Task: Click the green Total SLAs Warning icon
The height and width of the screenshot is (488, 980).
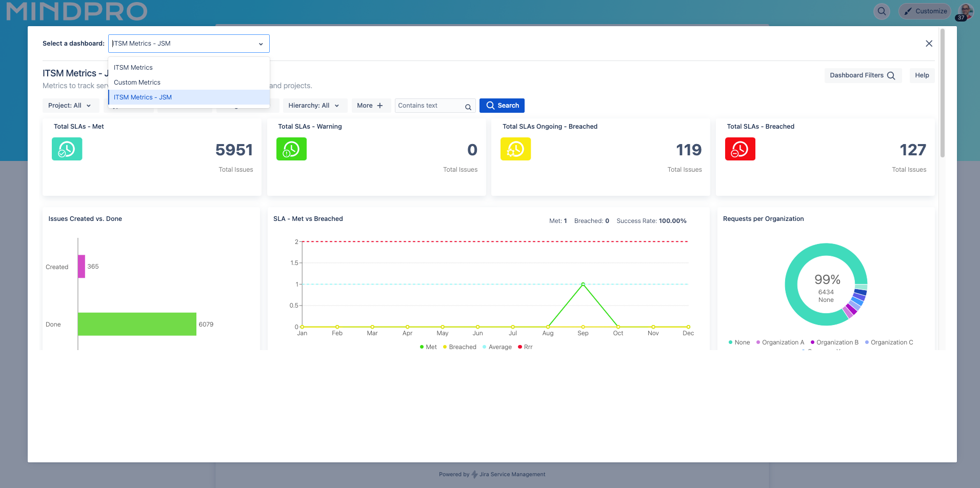Action: click(291, 149)
